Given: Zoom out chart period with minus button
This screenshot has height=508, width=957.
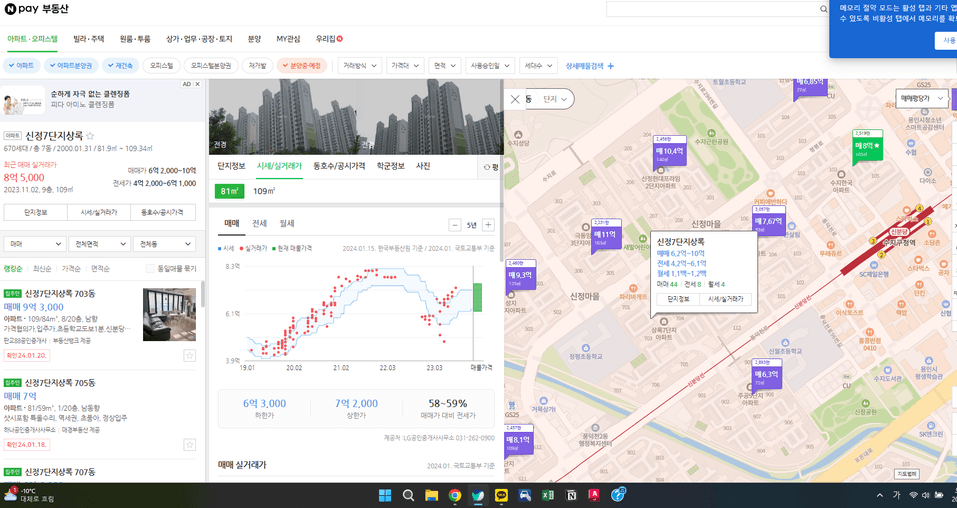Looking at the screenshot, I should click(x=455, y=225).
